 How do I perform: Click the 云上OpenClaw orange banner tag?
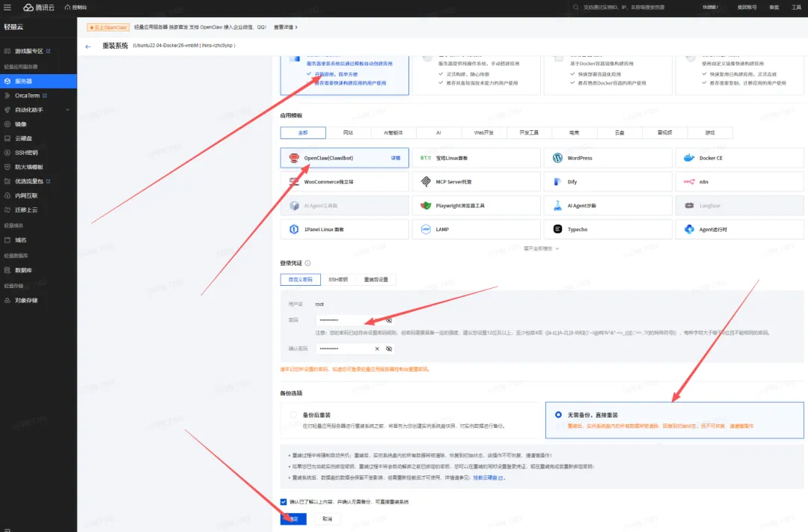coord(108,28)
